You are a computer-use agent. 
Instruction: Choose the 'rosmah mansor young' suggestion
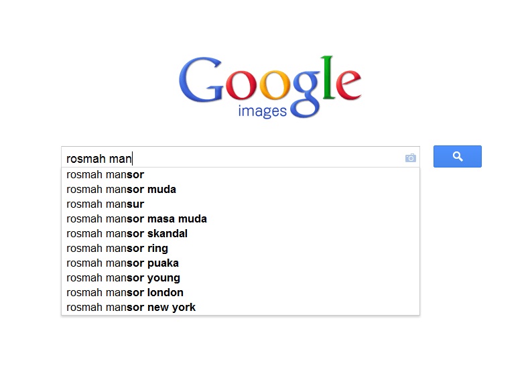pyautogui.click(x=123, y=277)
